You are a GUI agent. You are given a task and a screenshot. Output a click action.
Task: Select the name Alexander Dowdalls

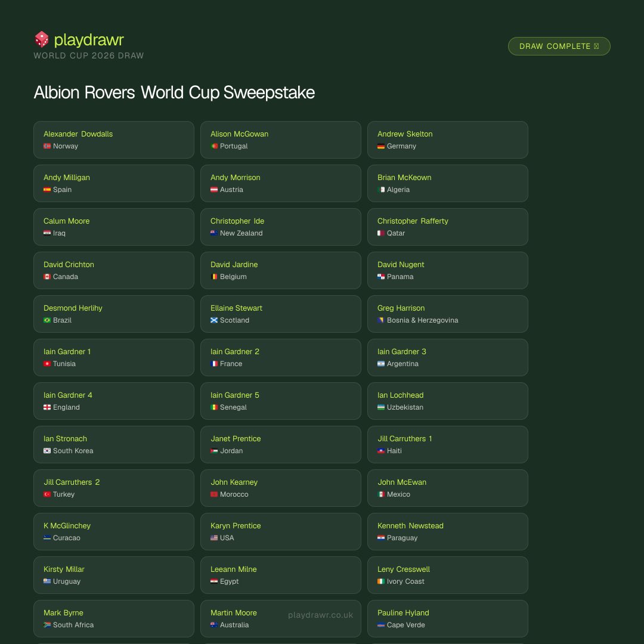pyautogui.click(x=78, y=134)
